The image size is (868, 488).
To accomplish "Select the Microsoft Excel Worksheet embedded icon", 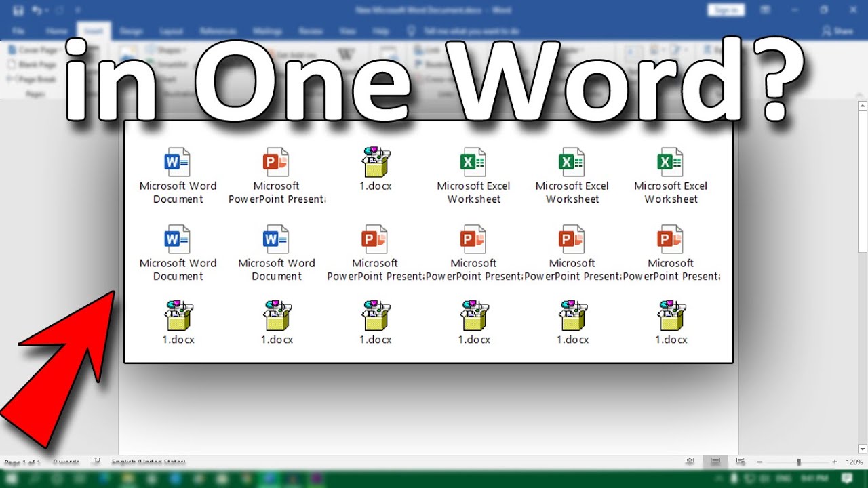I will pyautogui.click(x=473, y=161).
